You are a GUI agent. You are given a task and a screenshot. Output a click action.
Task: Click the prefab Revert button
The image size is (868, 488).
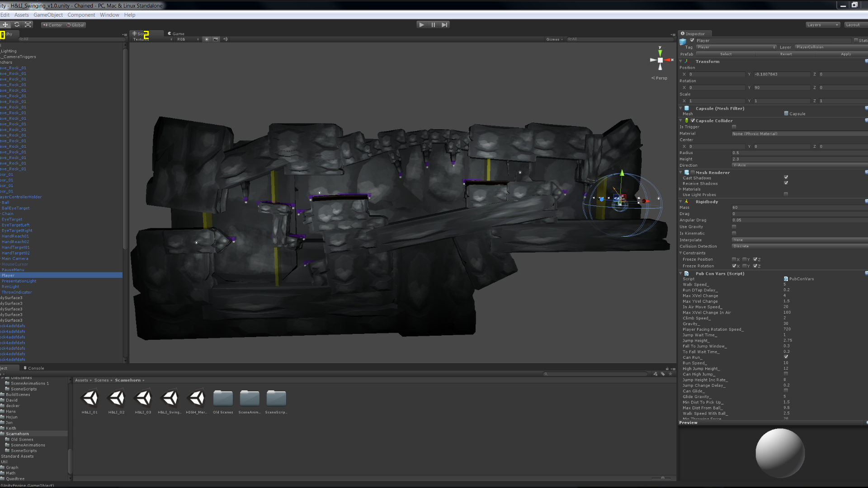tap(786, 54)
